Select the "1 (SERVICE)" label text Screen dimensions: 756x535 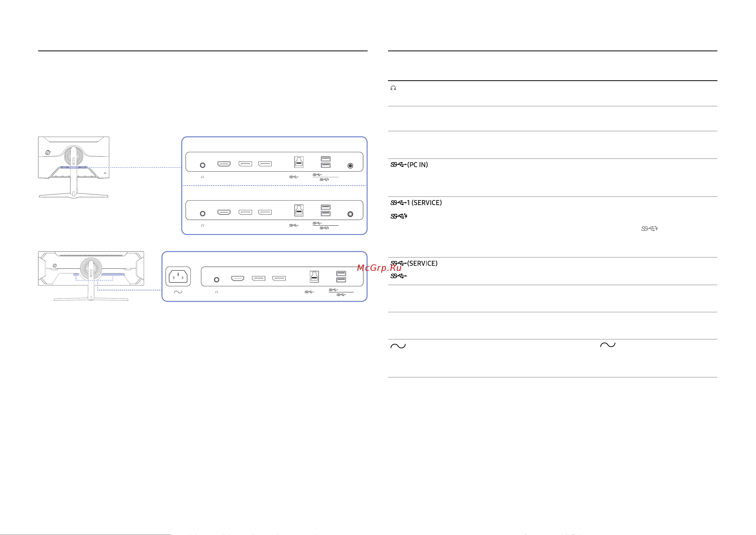(x=424, y=203)
